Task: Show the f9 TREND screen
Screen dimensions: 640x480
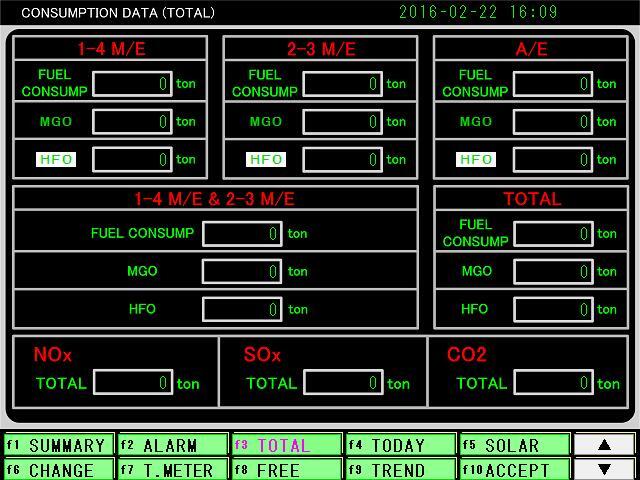Action: tap(400, 469)
